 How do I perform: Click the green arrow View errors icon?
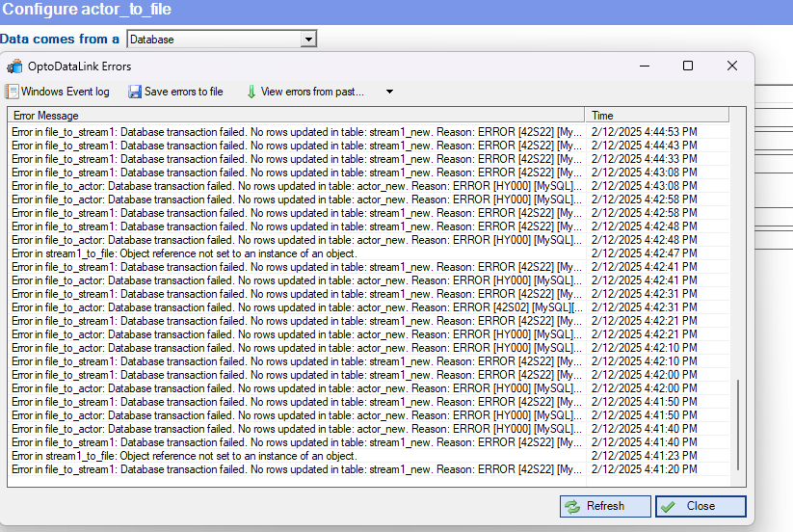[251, 92]
